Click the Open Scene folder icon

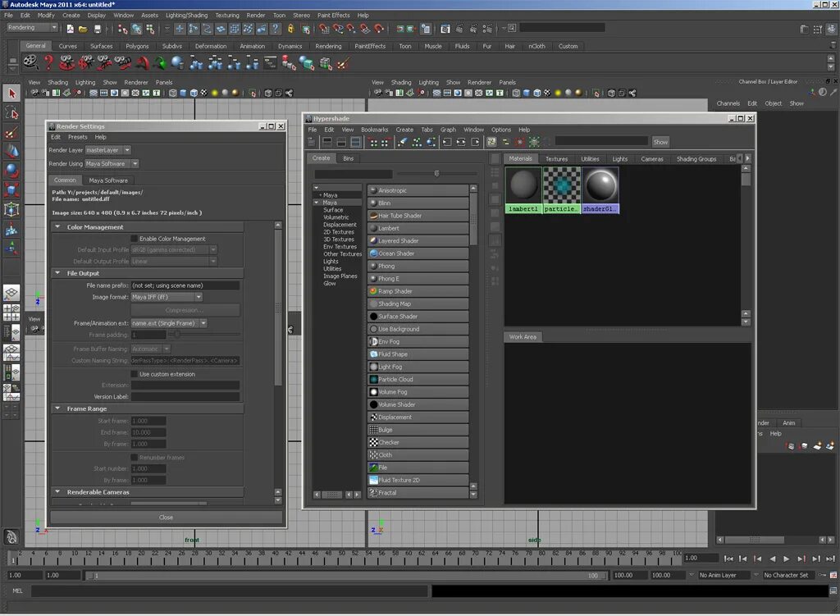pyautogui.click(x=83, y=29)
